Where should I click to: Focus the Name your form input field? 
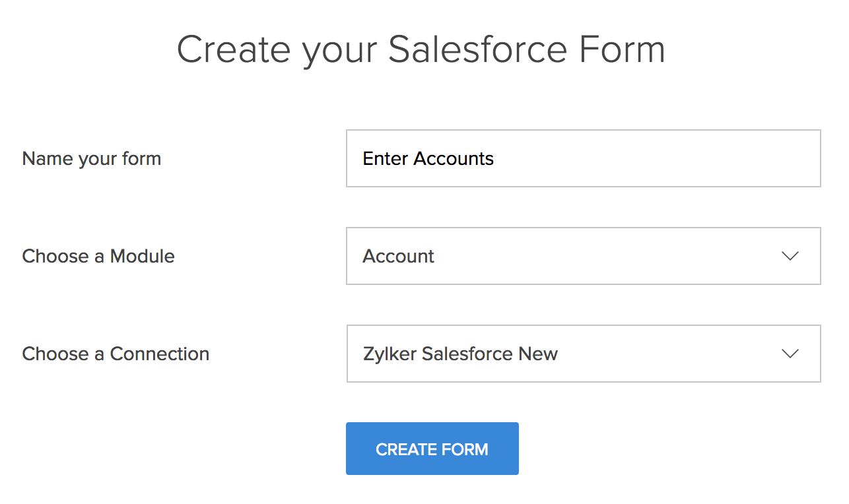(583, 158)
